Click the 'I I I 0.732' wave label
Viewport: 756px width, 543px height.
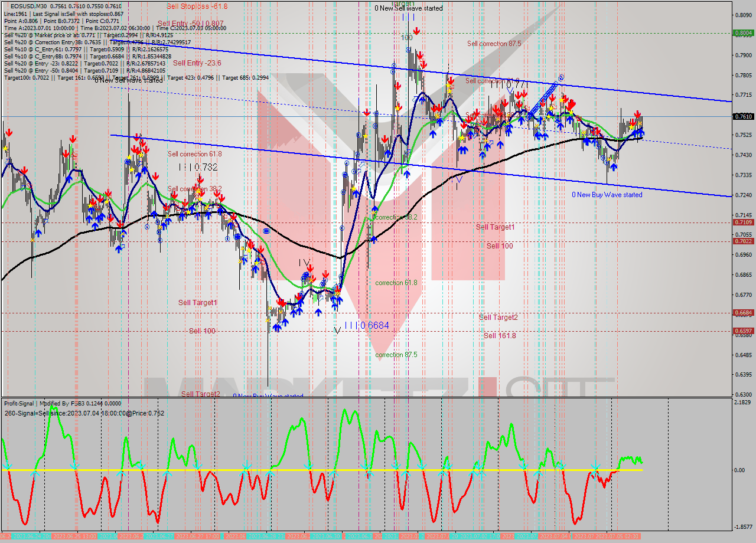(x=198, y=167)
